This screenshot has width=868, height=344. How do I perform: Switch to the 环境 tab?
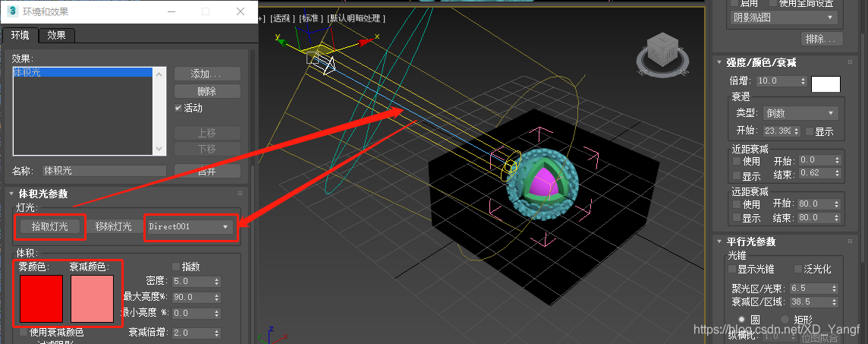point(20,36)
